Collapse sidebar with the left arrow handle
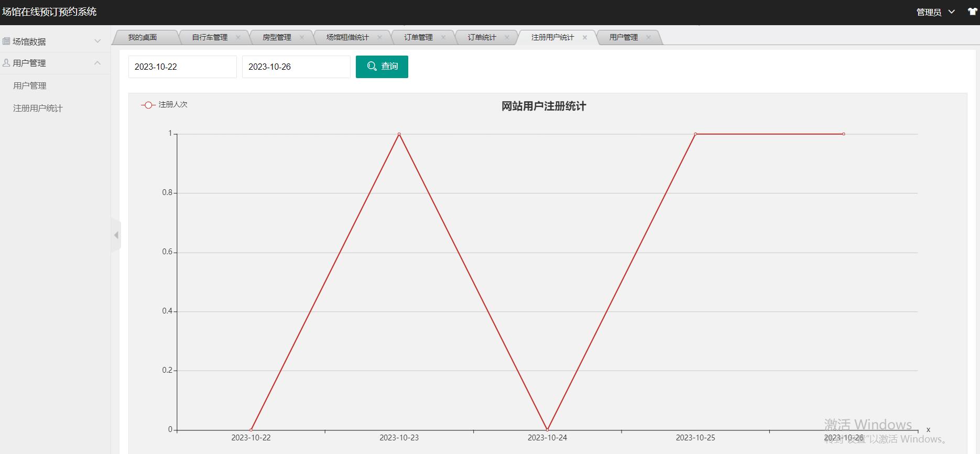Viewport: 980px width, 454px height. point(116,235)
